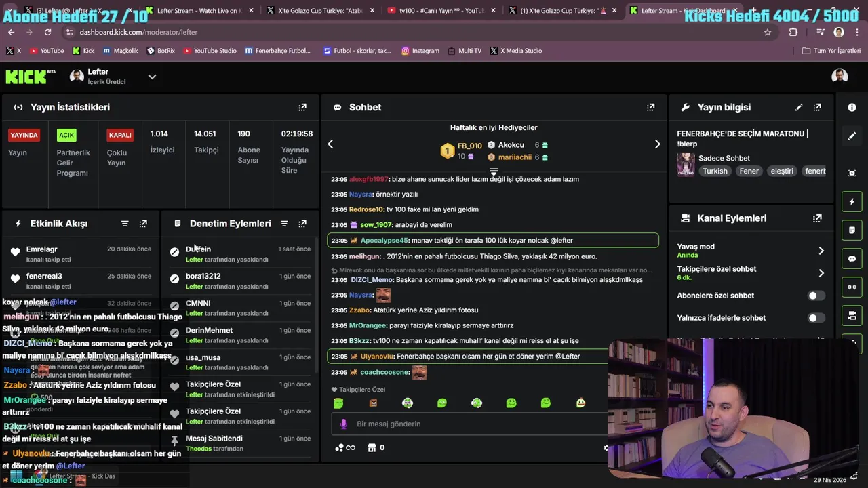The image size is (868, 488).
Task: Toggle Abonelere özel sohbet switch
Action: tap(816, 296)
